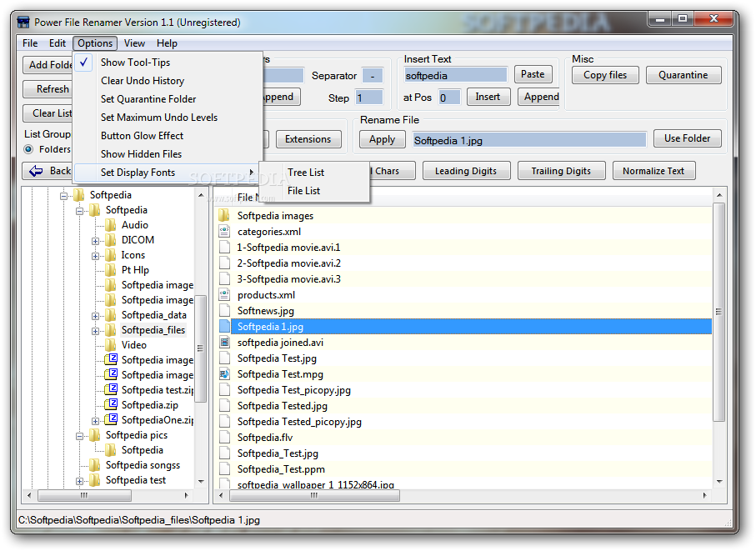
Task: Click the Normalize Text button
Action: pyautogui.click(x=653, y=171)
